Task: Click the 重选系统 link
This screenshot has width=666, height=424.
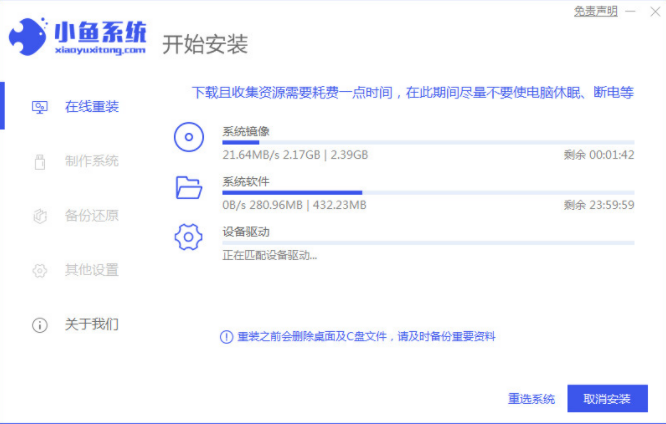Action: 530,399
